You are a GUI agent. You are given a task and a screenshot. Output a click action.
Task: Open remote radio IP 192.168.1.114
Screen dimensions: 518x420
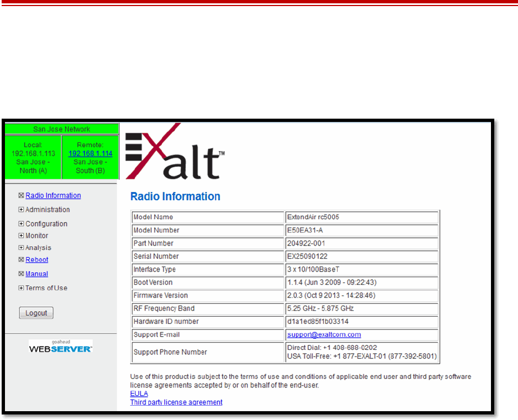point(90,153)
